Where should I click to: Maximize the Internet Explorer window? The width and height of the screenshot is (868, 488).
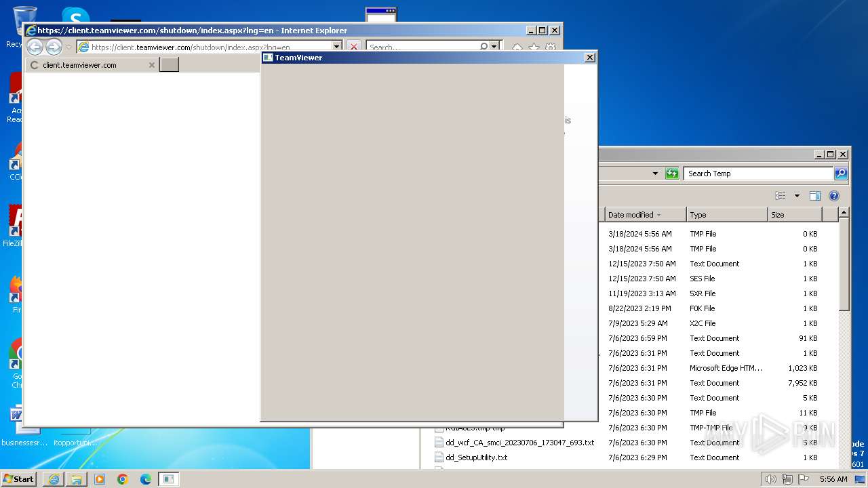(542, 30)
